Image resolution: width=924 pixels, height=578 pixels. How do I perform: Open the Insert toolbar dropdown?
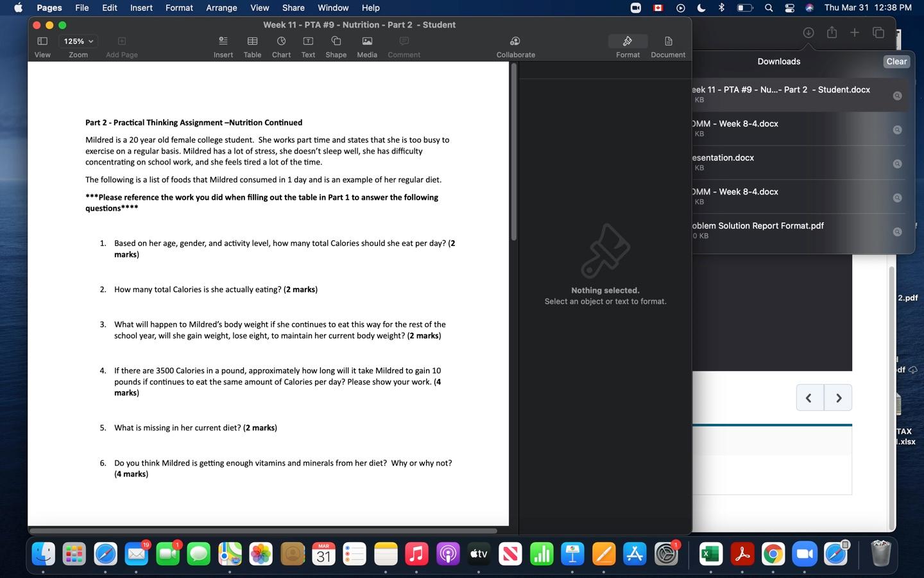pos(223,45)
